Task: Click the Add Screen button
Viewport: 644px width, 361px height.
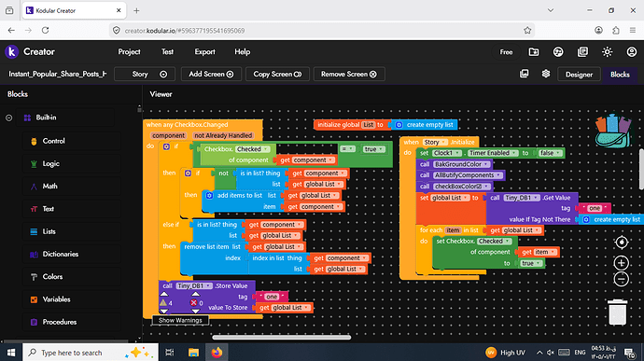Action: pos(211,75)
